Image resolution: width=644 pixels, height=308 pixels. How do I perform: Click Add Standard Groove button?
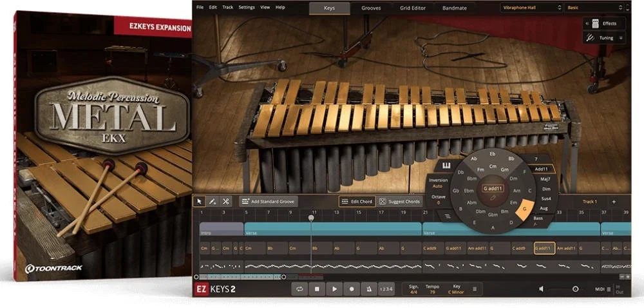pyautogui.click(x=269, y=201)
